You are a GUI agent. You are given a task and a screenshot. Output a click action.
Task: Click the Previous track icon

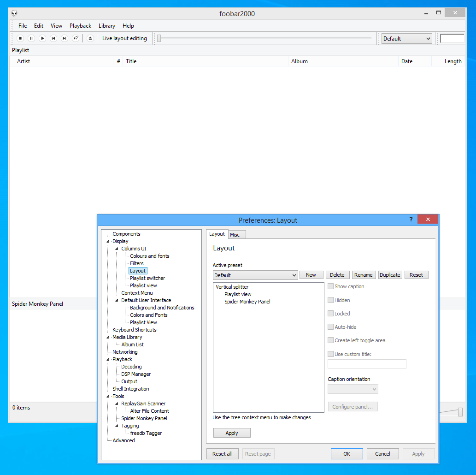[x=53, y=38]
